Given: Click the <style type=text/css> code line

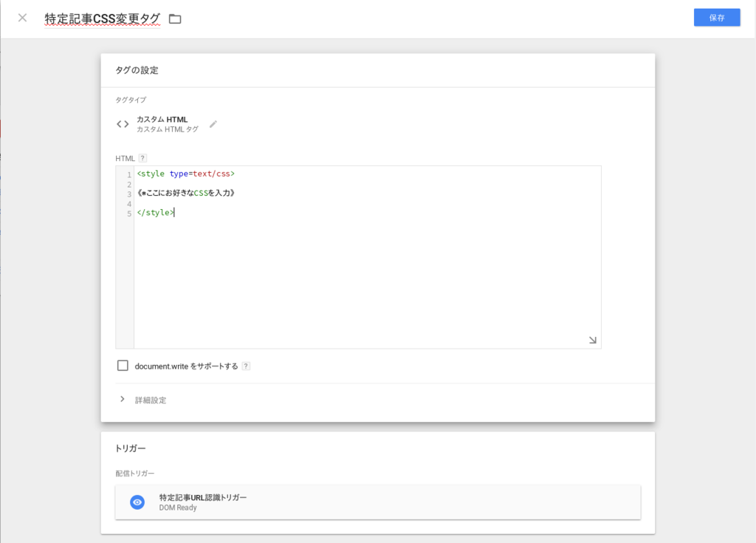Looking at the screenshot, I should tap(185, 174).
